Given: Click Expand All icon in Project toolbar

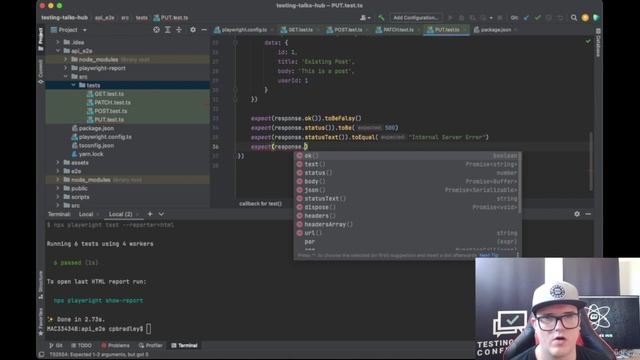Looking at the screenshot, I should click(x=168, y=30).
